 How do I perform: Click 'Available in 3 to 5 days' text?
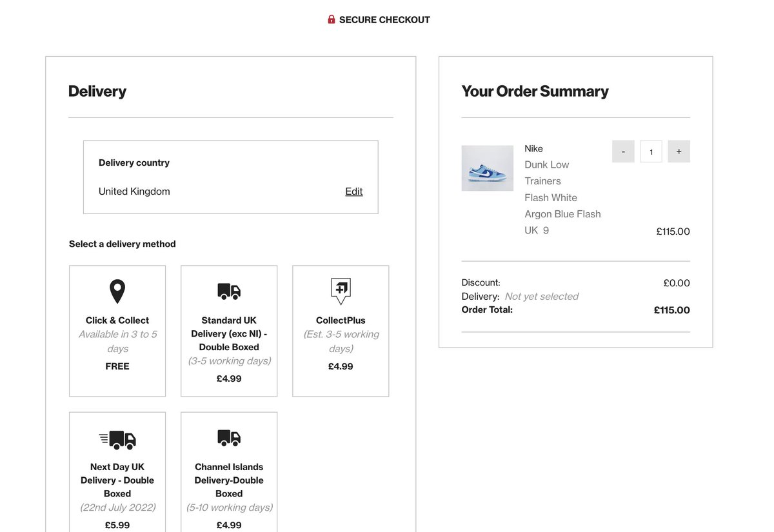[117, 341]
